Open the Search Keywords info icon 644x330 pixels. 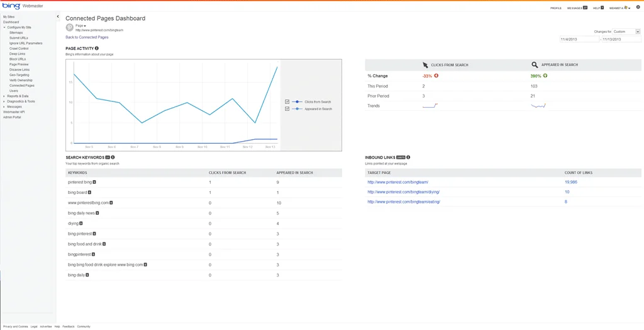[x=113, y=157]
